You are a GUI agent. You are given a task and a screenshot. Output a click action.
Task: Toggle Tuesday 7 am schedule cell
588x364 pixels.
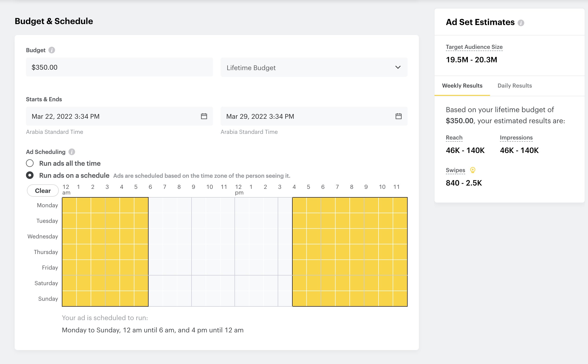(170, 221)
